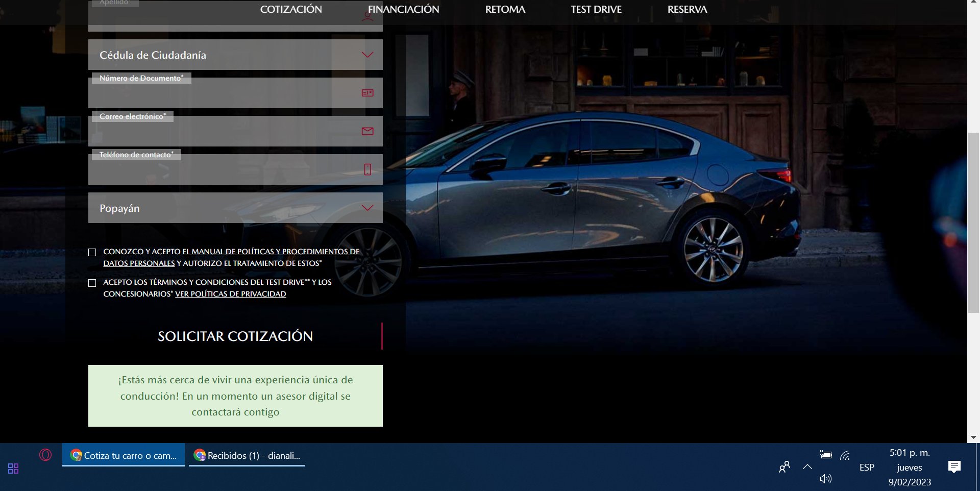This screenshot has width=980, height=491.
Task: Open the Windows Start menu icon
Action: (13, 468)
